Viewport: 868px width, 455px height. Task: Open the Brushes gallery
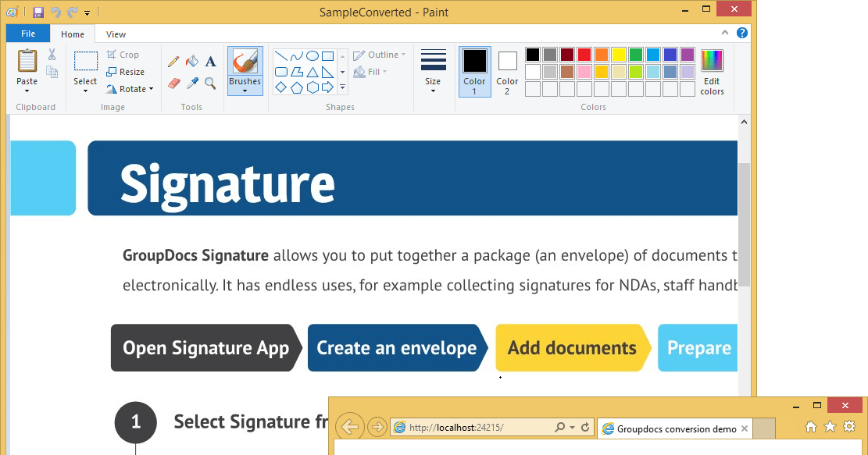click(x=245, y=81)
